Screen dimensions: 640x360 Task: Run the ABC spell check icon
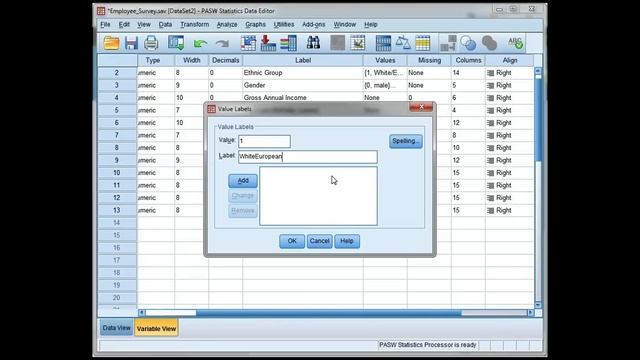(x=515, y=43)
